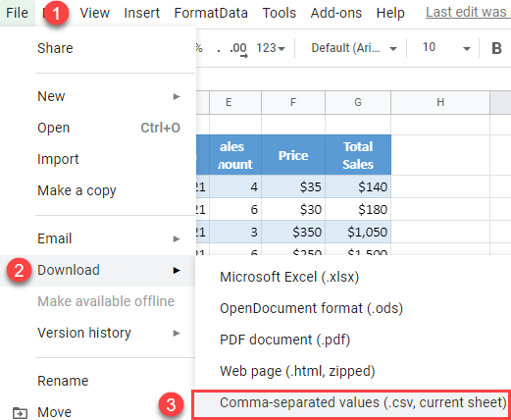Select column F header
511x420 pixels.
(293, 102)
